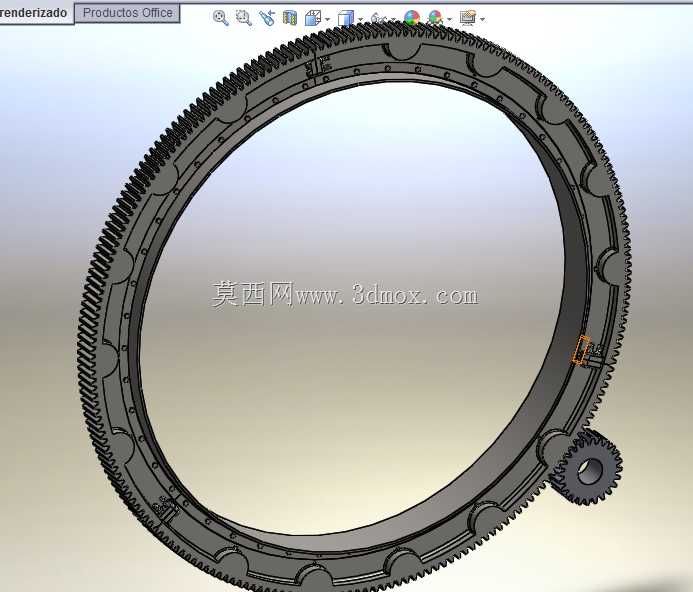Expand the Hide/Show Items dropdown arrow
This screenshot has height=592, width=693.
393,19
